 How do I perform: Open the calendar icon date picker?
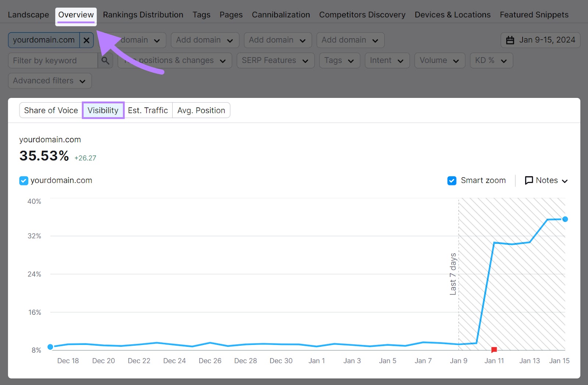pos(510,40)
